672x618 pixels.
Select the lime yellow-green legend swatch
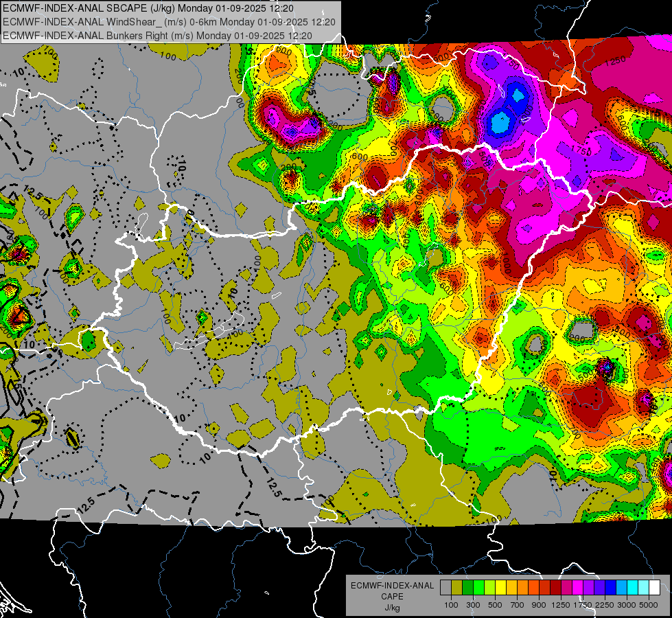(x=490, y=587)
